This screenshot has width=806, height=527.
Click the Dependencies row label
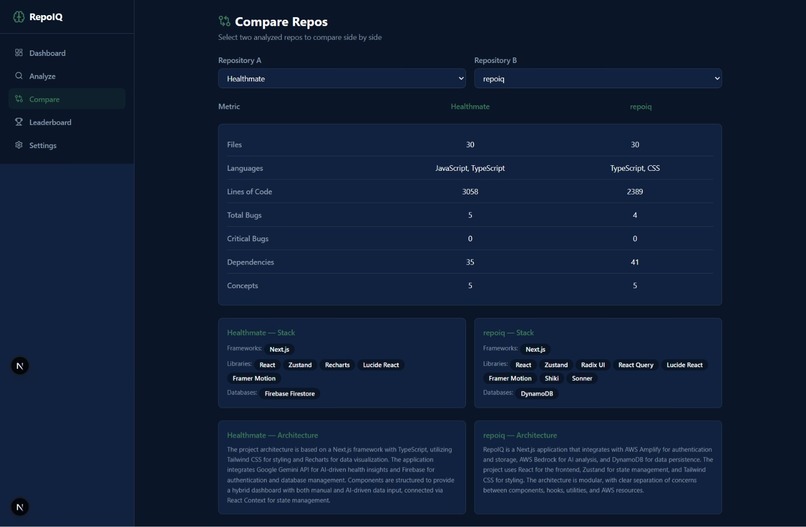[x=250, y=262]
